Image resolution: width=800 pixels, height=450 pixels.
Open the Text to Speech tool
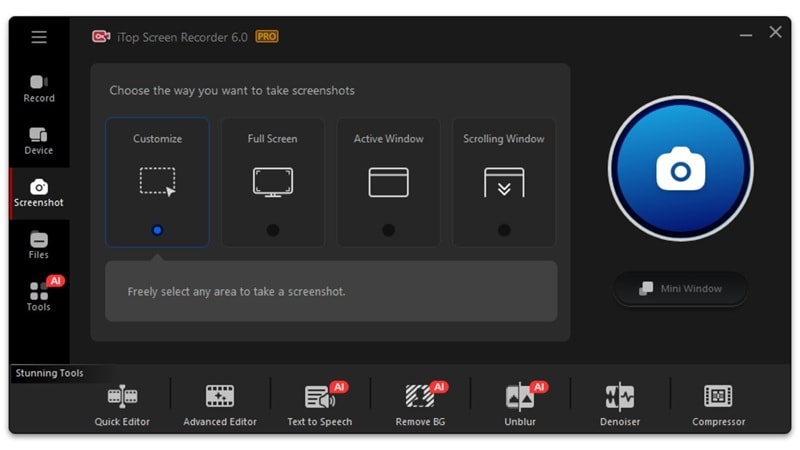pyautogui.click(x=320, y=405)
